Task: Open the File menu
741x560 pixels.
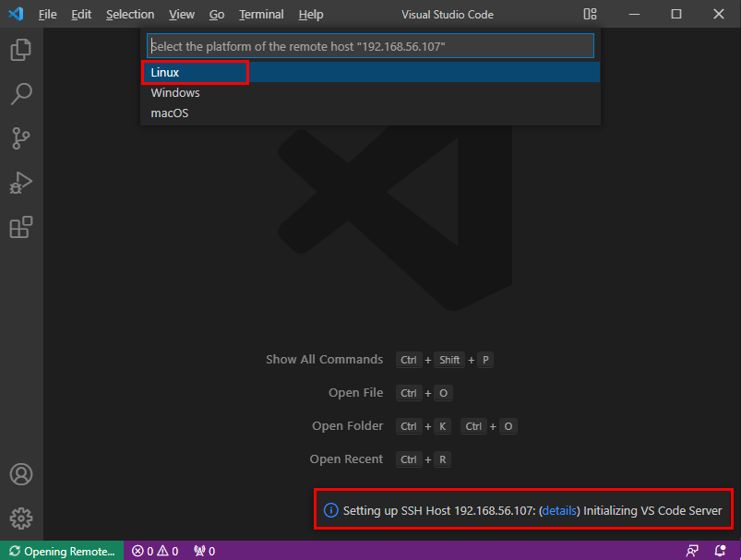Action: click(x=47, y=14)
